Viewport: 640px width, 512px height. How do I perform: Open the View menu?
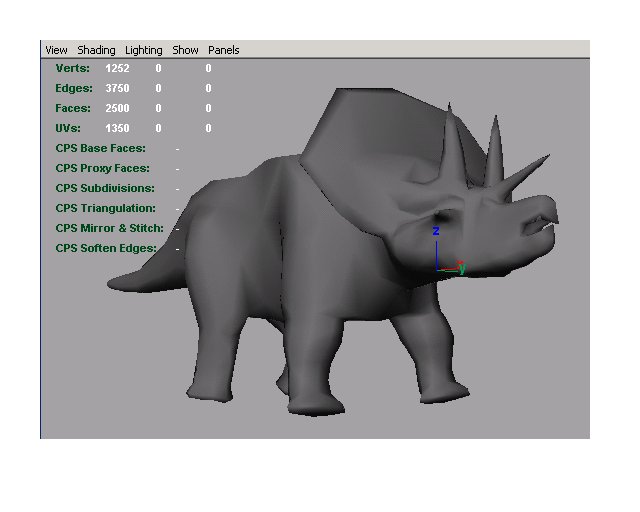tap(56, 50)
